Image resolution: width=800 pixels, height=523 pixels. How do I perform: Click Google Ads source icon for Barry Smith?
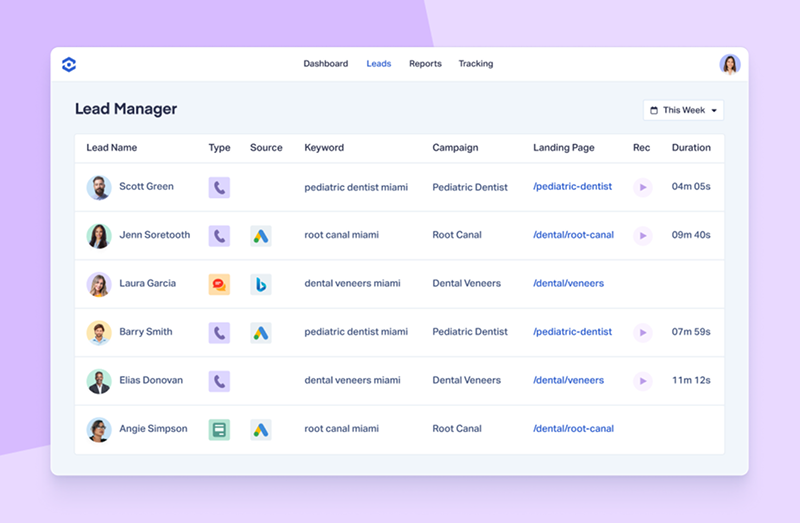tap(261, 333)
